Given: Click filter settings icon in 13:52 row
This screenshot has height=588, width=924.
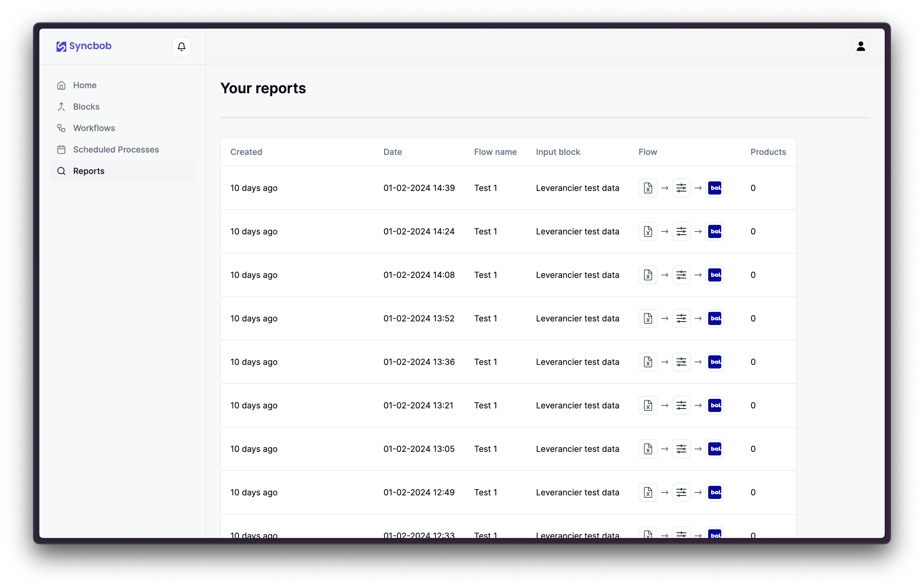Looking at the screenshot, I should tap(681, 318).
